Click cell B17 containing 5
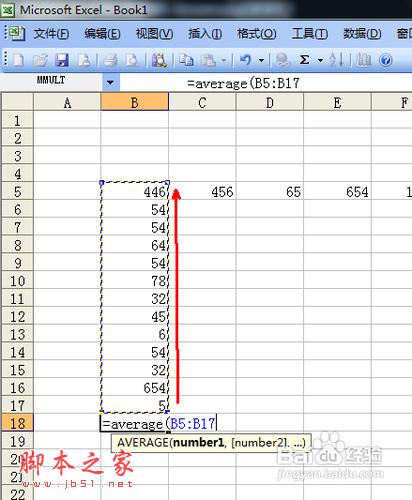Viewport: 412px width, 500px height. [135, 406]
